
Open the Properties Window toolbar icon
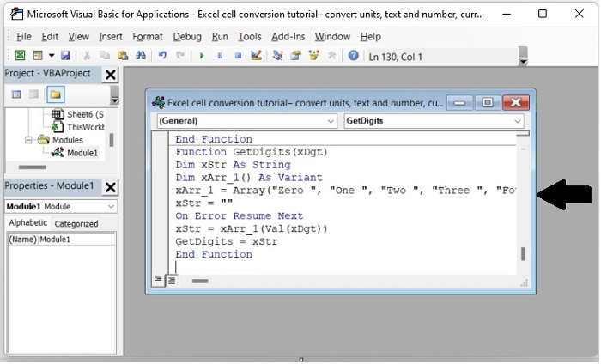tap(295, 56)
